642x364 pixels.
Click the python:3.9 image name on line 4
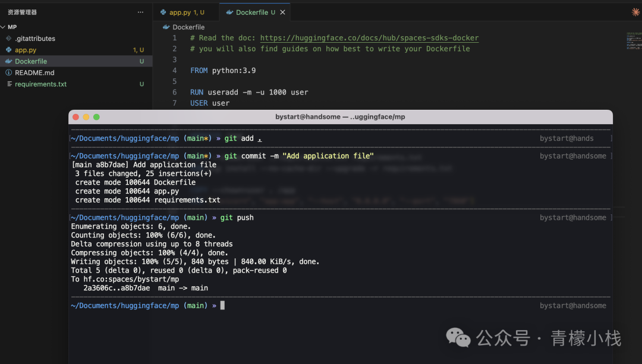pyautogui.click(x=234, y=71)
